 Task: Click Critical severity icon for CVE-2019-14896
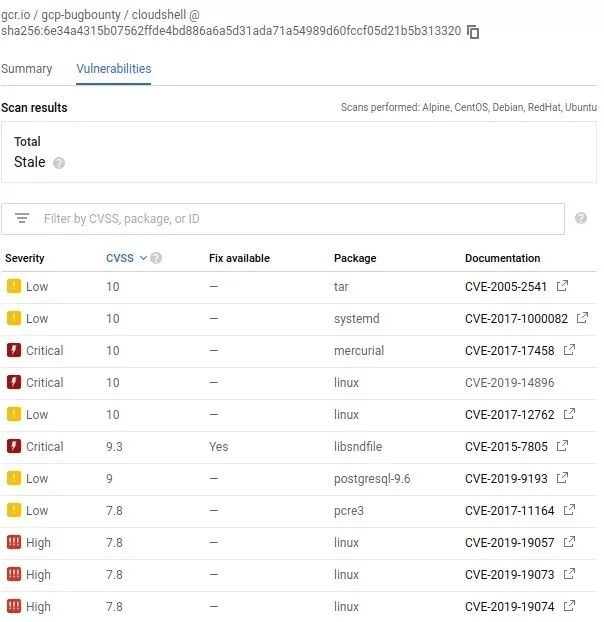[14, 382]
